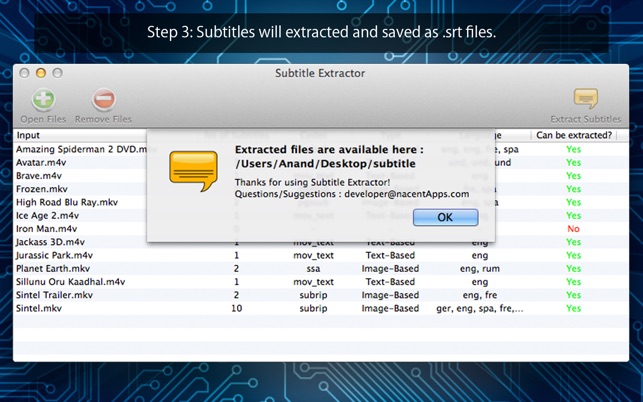This screenshot has height=402, width=643.
Task: Click subtitle count '10' for Sintel.mkv
Action: [237, 308]
